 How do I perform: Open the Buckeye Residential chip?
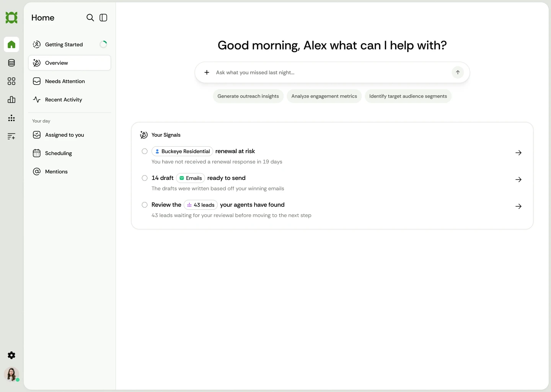(x=182, y=151)
